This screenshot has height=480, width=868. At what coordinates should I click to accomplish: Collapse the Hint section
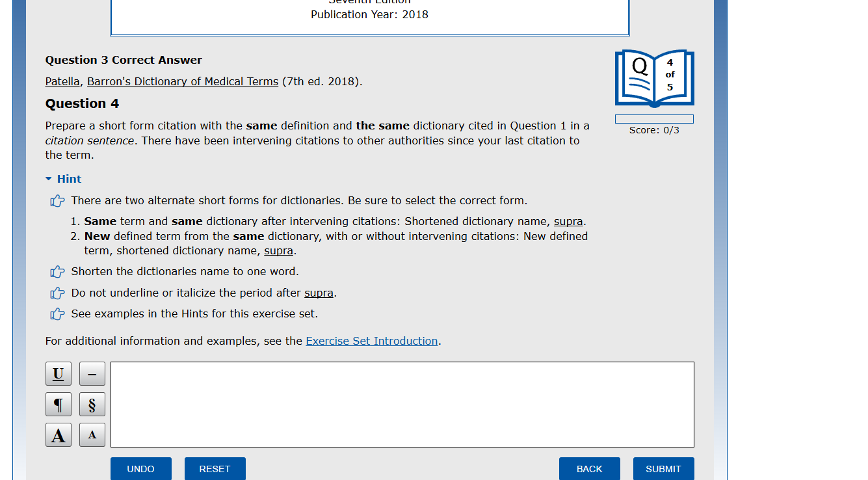[63, 178]
